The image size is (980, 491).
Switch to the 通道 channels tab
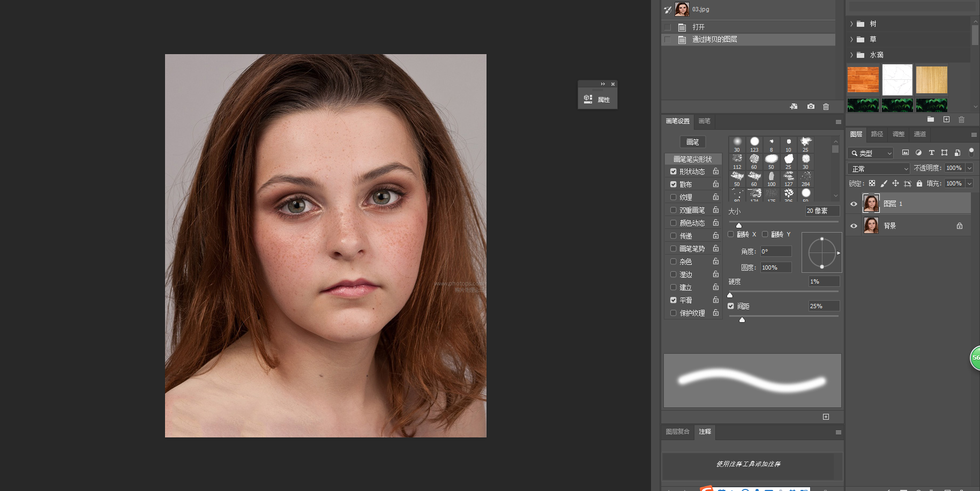(919, 134)
